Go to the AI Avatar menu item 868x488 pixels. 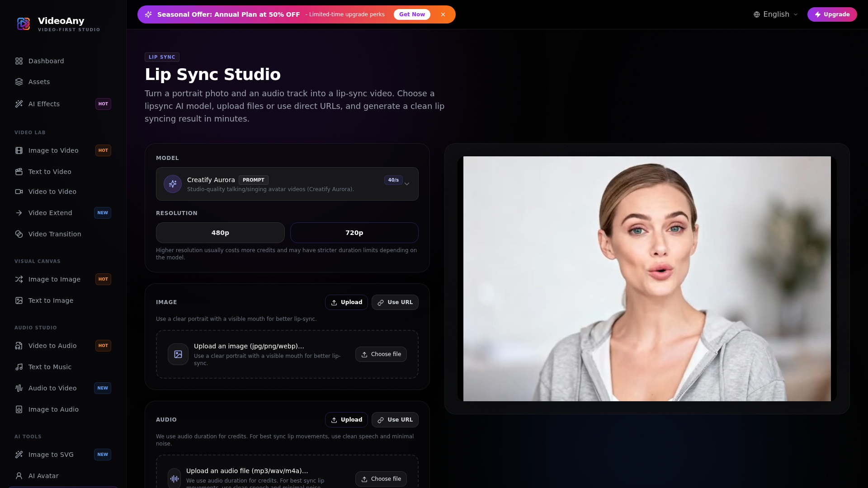pyautogui.click(x=43, y=476)
